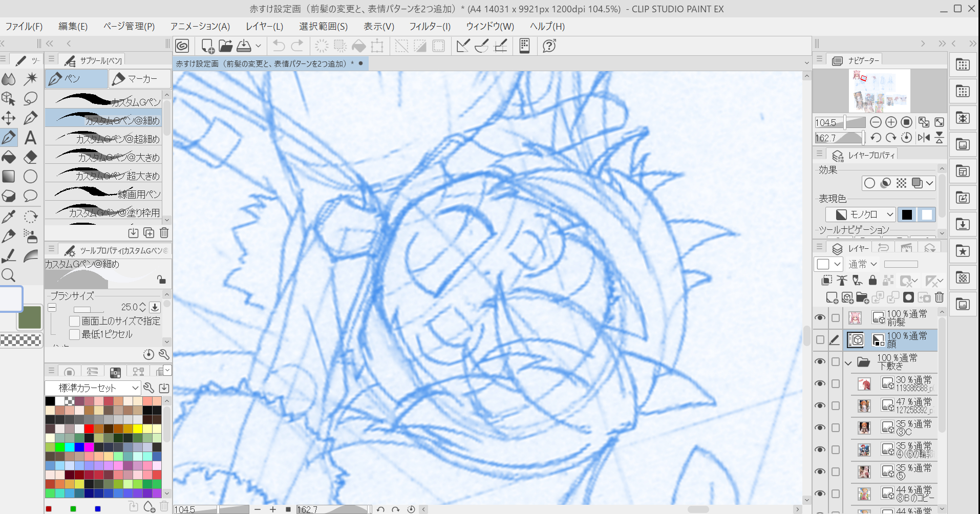The image size is (980, 514).
Task: Hide the ③C layer with eye icon
Action: 820,428
